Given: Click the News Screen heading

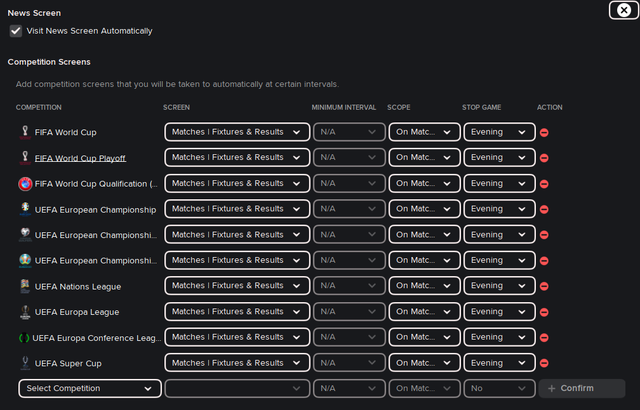Looking at the screenshot, I should click(34, 13).
